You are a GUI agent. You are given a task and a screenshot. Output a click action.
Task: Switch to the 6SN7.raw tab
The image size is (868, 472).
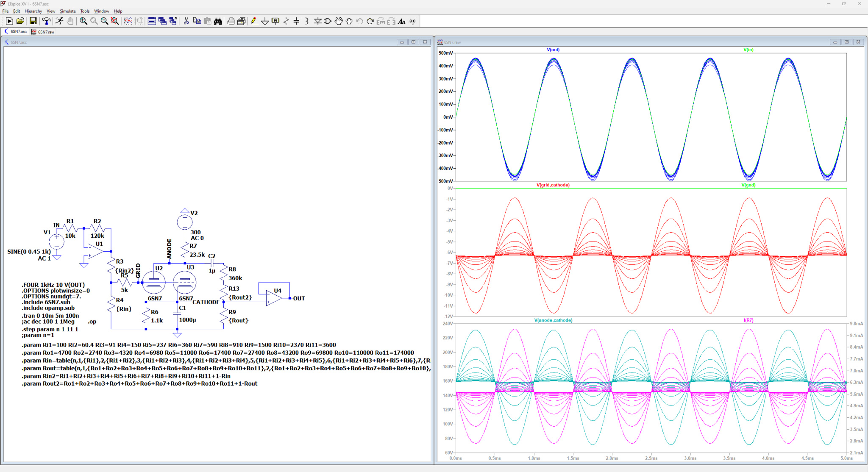pyautogui.click(x=42, y=32)
